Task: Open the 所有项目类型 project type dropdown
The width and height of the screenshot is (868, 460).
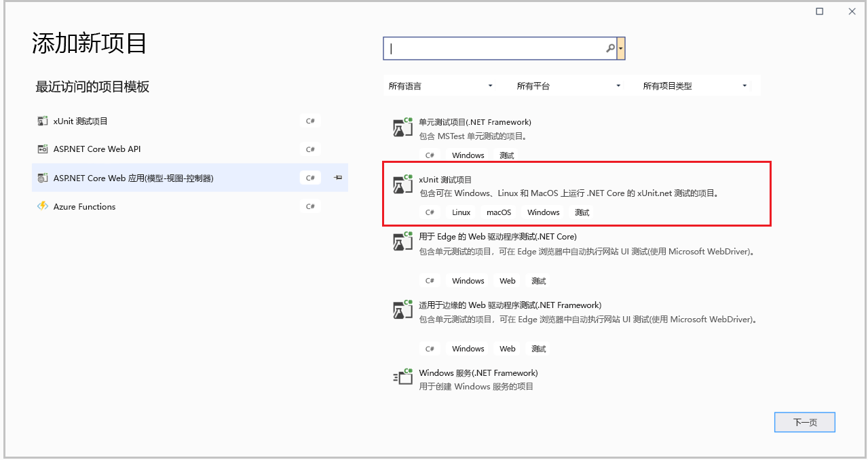Action: click(696, 86)
